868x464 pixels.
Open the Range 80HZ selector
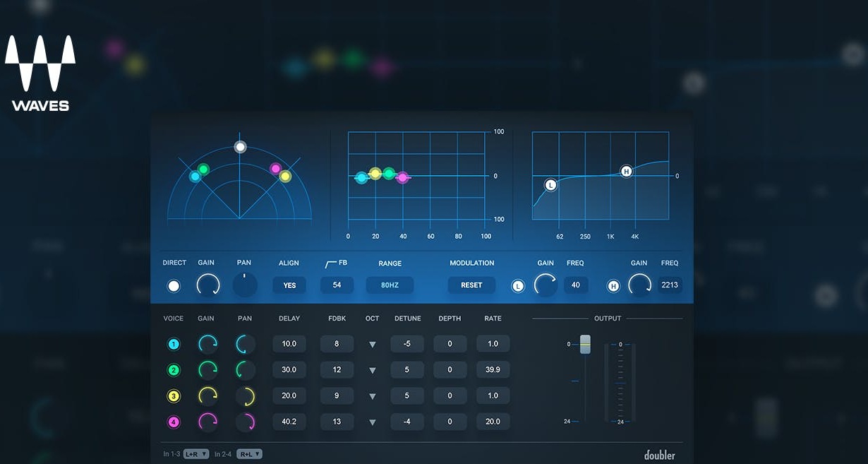[x=390, y=285]
